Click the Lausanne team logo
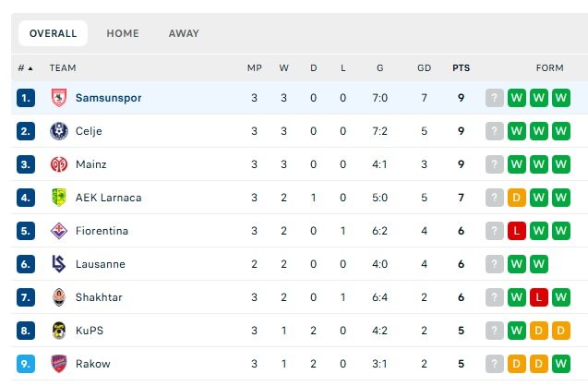This screenshot has height=386, width=588. (59, 264)
